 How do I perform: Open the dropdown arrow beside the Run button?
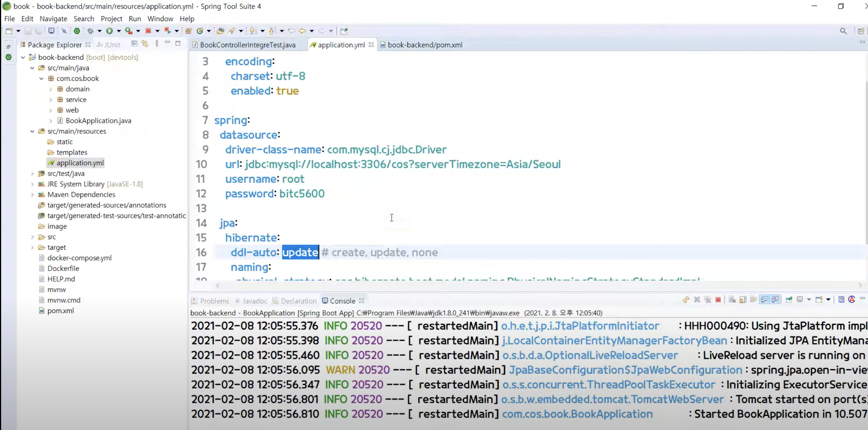pyautogui.click(x=119, y=31)
